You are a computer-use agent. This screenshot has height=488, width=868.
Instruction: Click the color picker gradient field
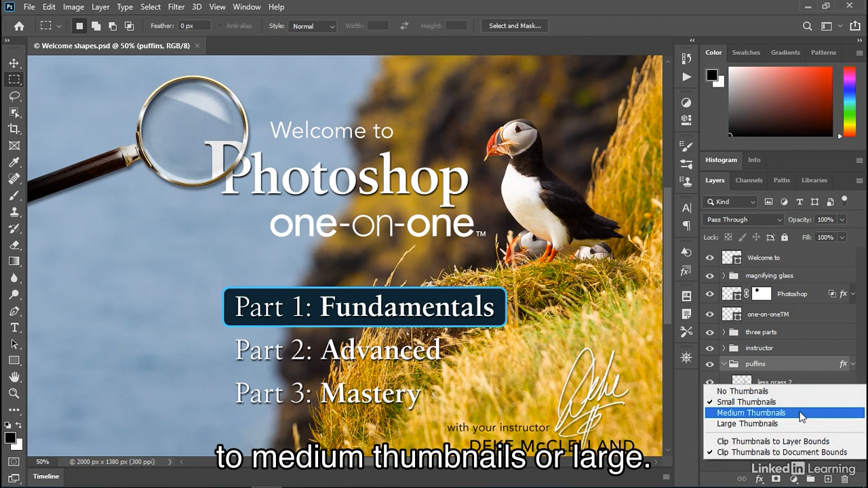781,102
